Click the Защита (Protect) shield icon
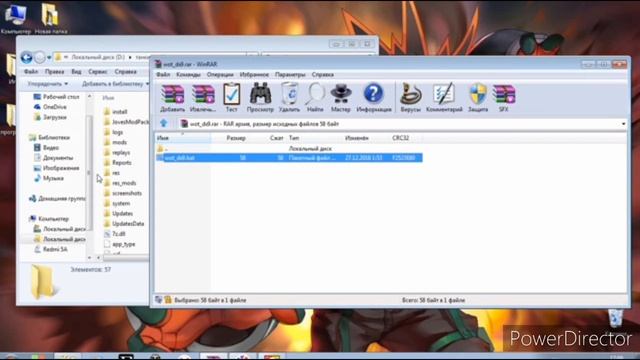This screenshot has height=360, width=640. pos(478,97)
